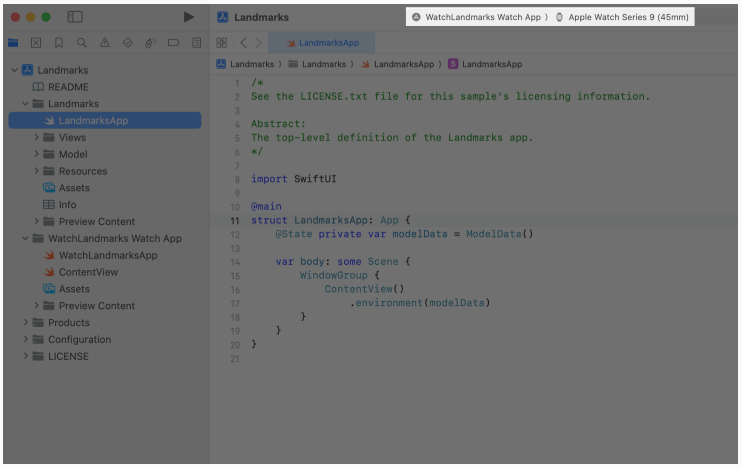Click line number 11 in gutter

click(x=235, y=221)
